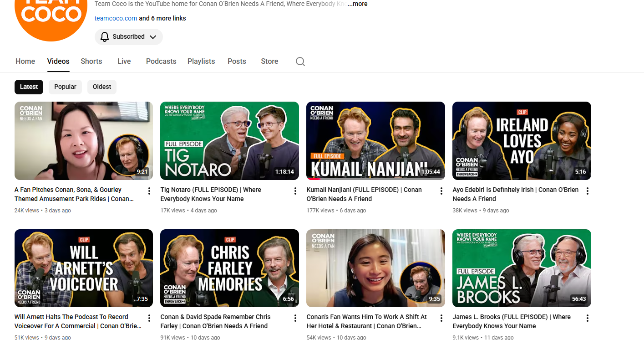
Task: Open title: A Fan Pitches Conan, Sona, & Gourley
Action: point(74,194)
